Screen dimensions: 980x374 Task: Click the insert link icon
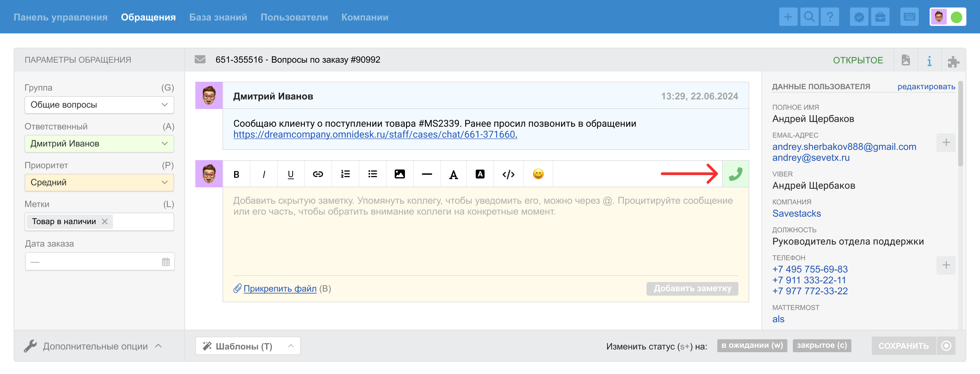point(318,174)
